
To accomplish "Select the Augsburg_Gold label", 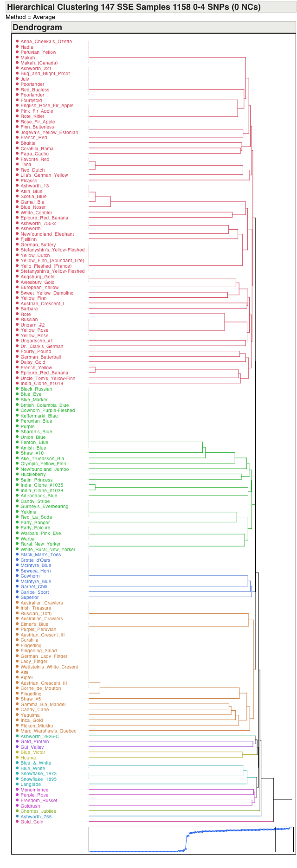I will pyautogui.click(x=38, y=277).
